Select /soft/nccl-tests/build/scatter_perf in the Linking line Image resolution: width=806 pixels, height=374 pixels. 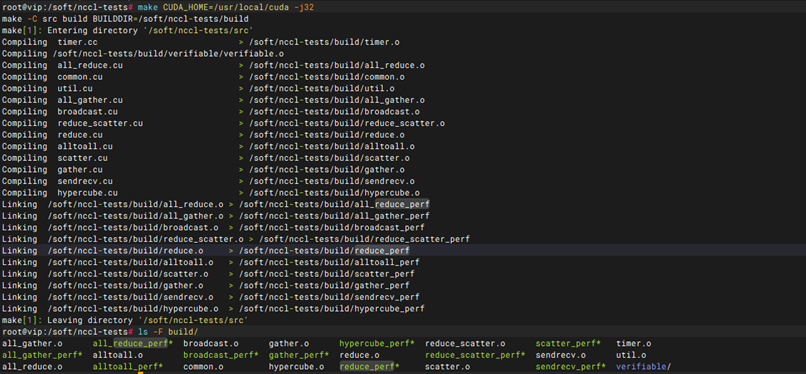click(x=327, y=274)
